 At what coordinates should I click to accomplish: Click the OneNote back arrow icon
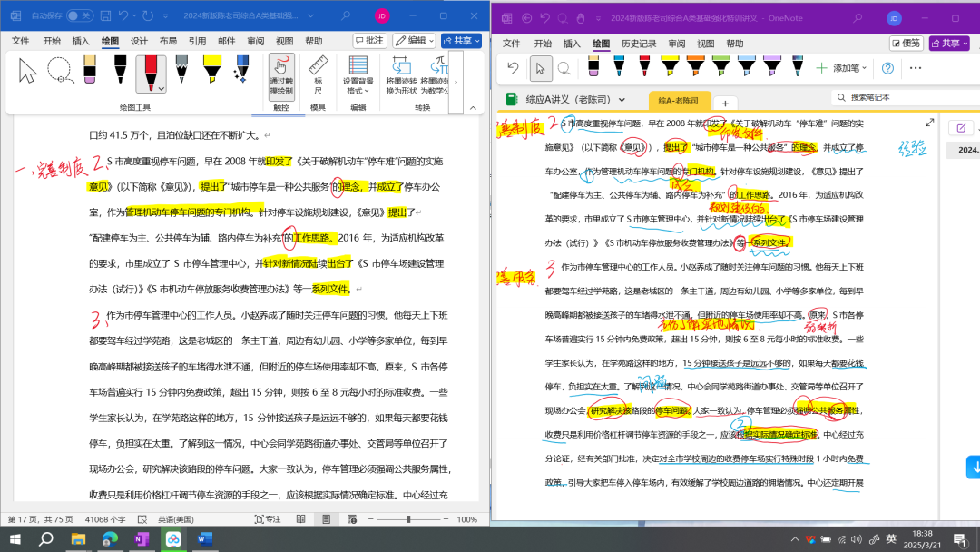click(527, 18)
